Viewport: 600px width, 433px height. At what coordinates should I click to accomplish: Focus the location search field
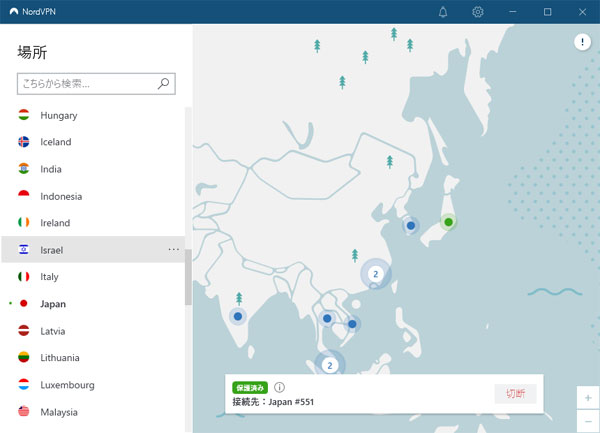click(x=96, y=83)
